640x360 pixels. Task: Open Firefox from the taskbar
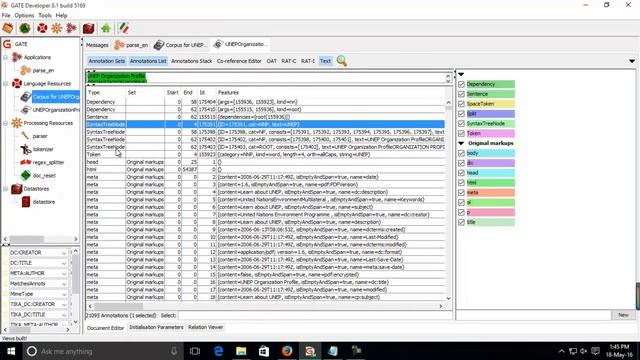pyautogui.click(x=287, y=351)
